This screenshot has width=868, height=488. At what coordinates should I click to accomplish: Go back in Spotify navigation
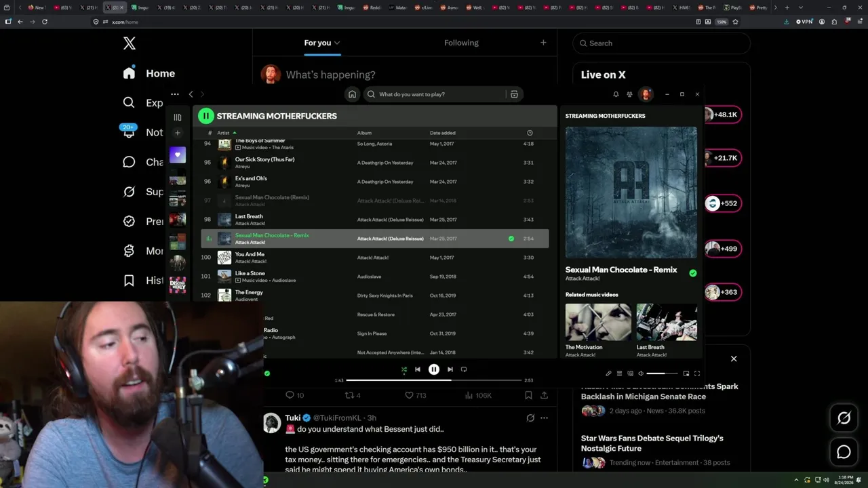pos(191,94)
